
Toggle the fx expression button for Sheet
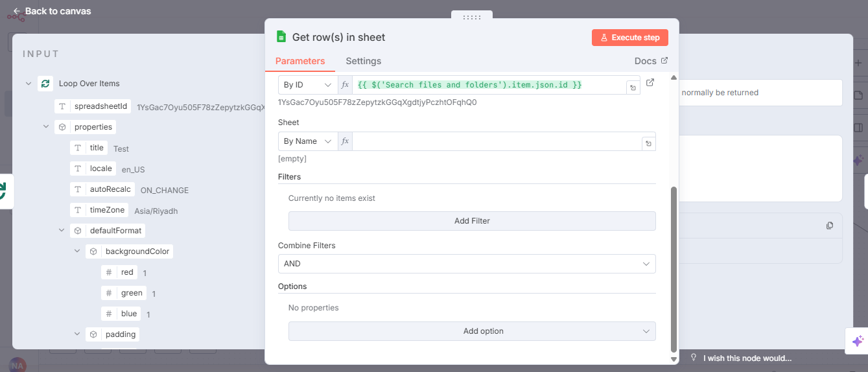pyautogui.click(x=345, y=141)
